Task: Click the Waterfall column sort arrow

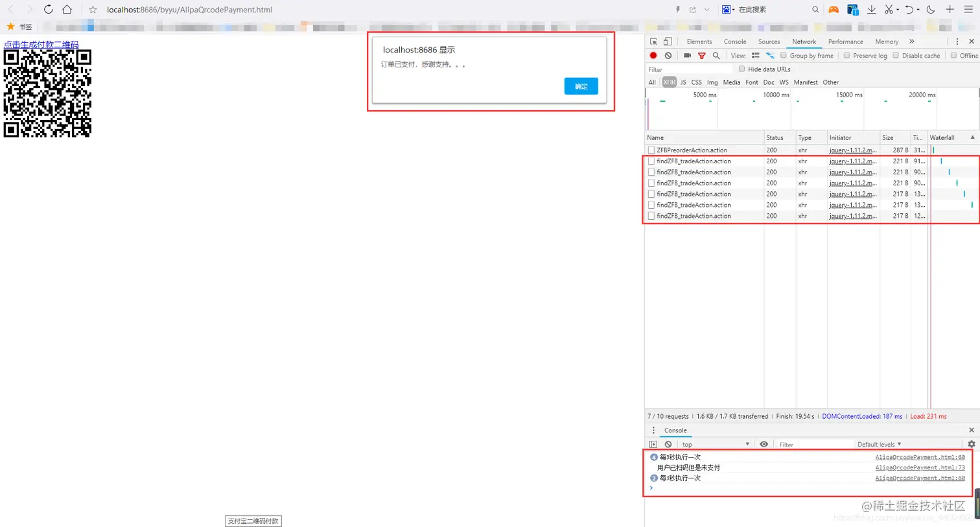Action: click(972, 137)
